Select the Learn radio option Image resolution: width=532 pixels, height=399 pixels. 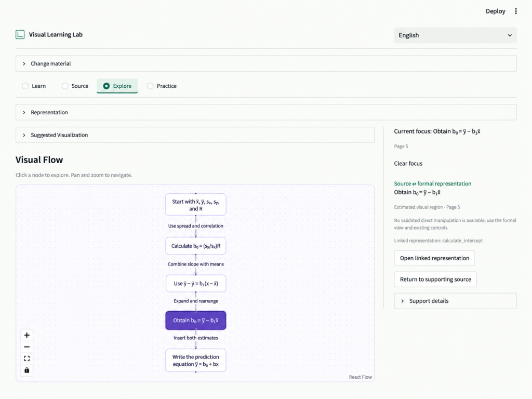(x=34, y=86)
